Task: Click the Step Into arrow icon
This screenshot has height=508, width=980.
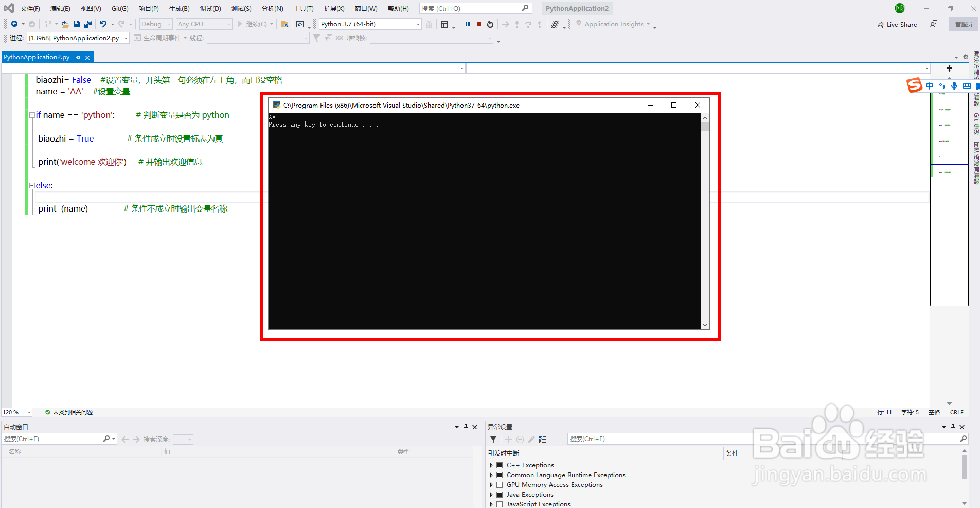Action: coord(517,24)
